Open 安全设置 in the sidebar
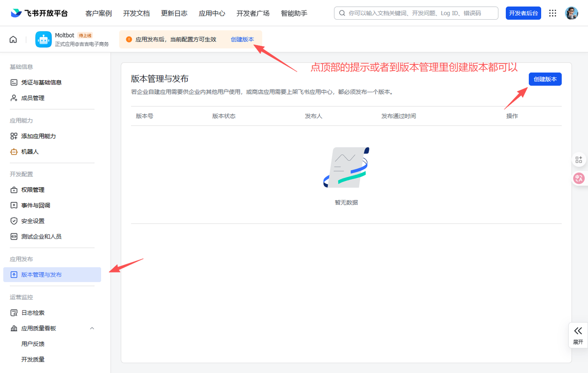Image resolution: width=588 pixels, height=373 pixels. coord(33,221)
